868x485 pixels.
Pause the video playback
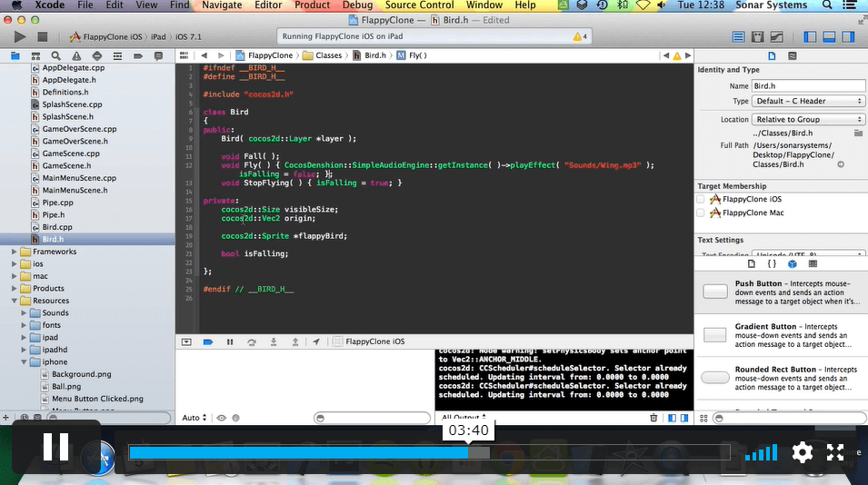coord(56,447)
